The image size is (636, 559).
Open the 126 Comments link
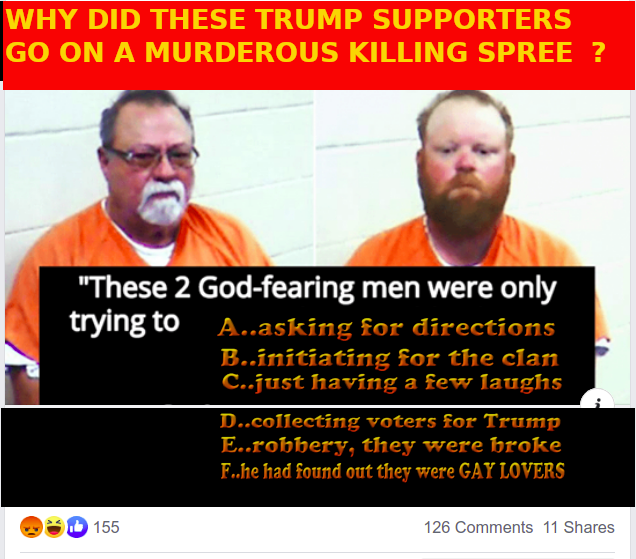(x=478, y=527)
